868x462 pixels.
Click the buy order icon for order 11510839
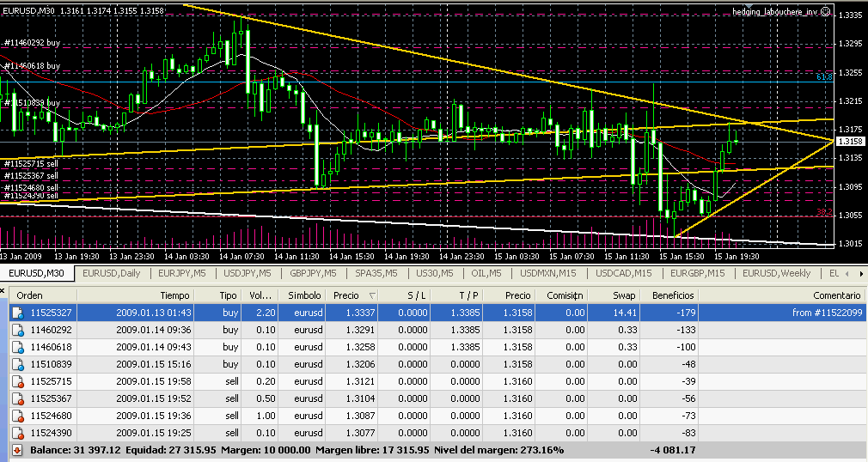tap(16, 363)
